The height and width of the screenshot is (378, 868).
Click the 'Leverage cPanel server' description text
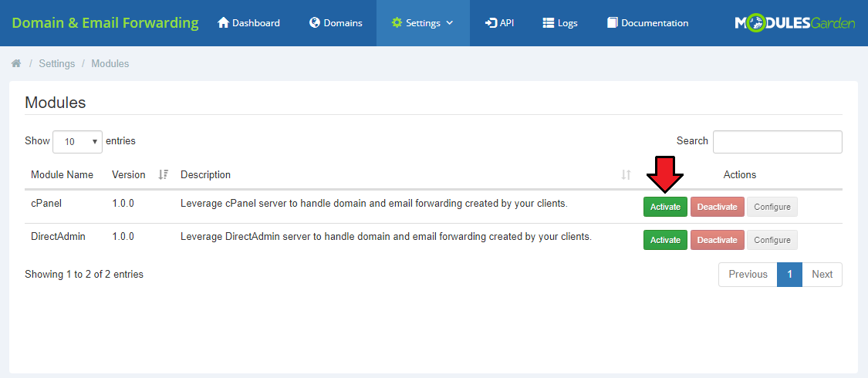[374, 204]
